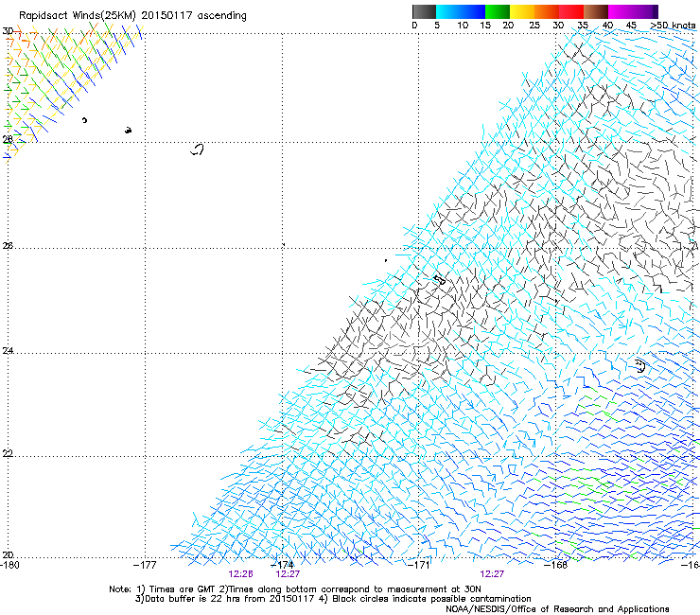Click the purple '12:27' right of -171
Viewport: 700px width, 615px height.
click(x=492, y=574)
